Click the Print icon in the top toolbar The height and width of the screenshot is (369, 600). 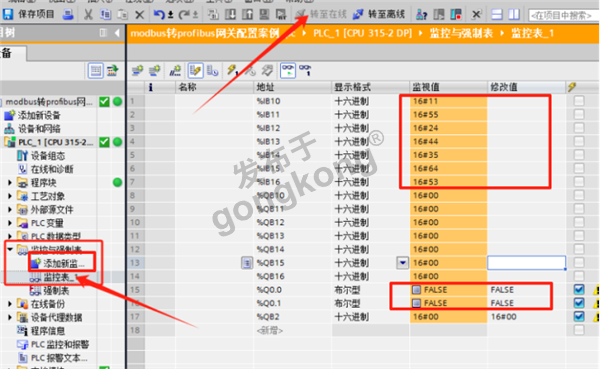68,15
